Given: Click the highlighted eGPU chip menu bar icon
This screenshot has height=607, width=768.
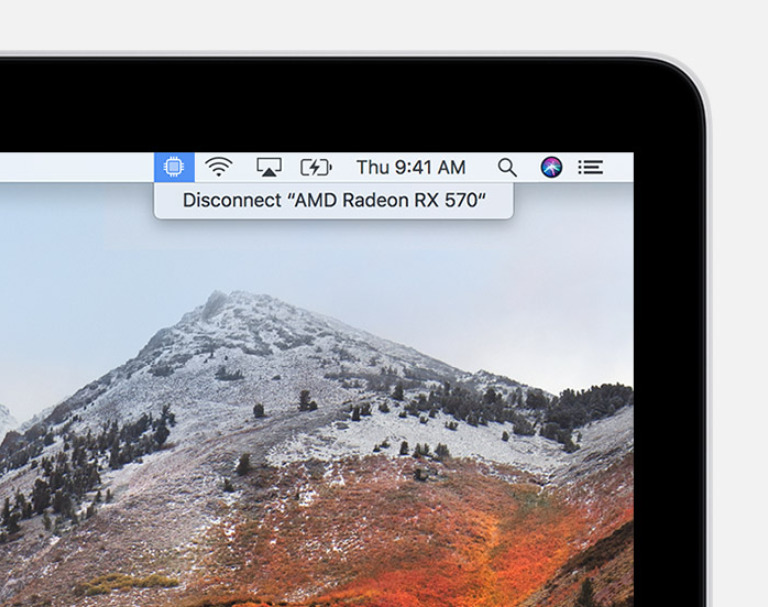Looking at the screenshot, I should (x=174, y=167).
